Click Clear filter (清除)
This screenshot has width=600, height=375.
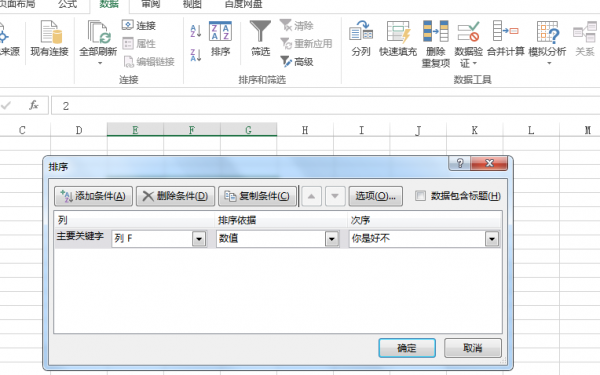297,25
